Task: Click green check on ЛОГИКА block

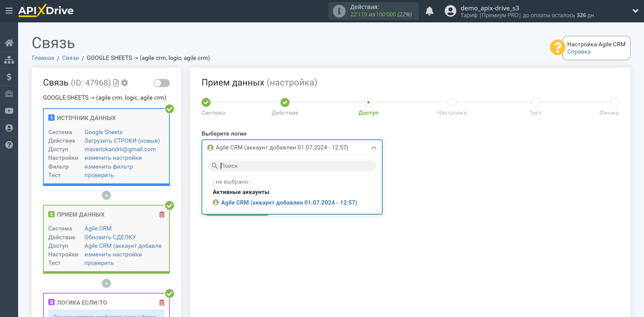Action: pyautogui.click(x=170, y=294)
